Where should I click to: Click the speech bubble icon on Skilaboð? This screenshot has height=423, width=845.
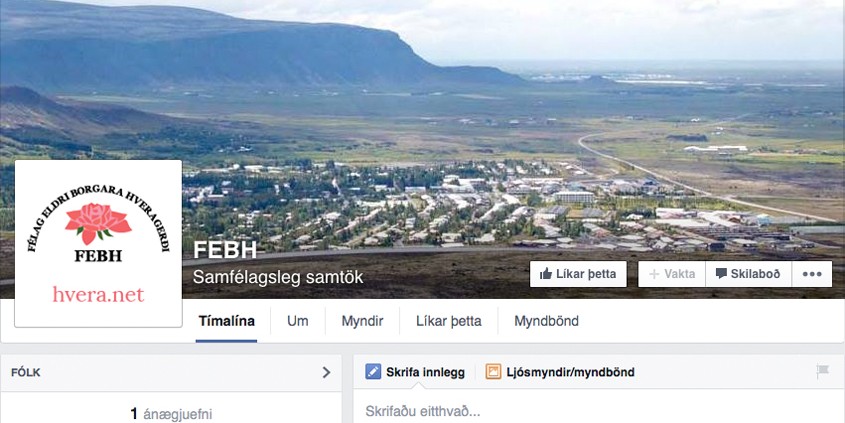click(x=721, y=274)
